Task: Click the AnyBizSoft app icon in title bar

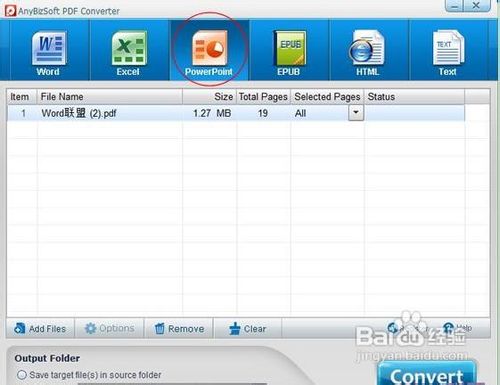Action: 11,11
